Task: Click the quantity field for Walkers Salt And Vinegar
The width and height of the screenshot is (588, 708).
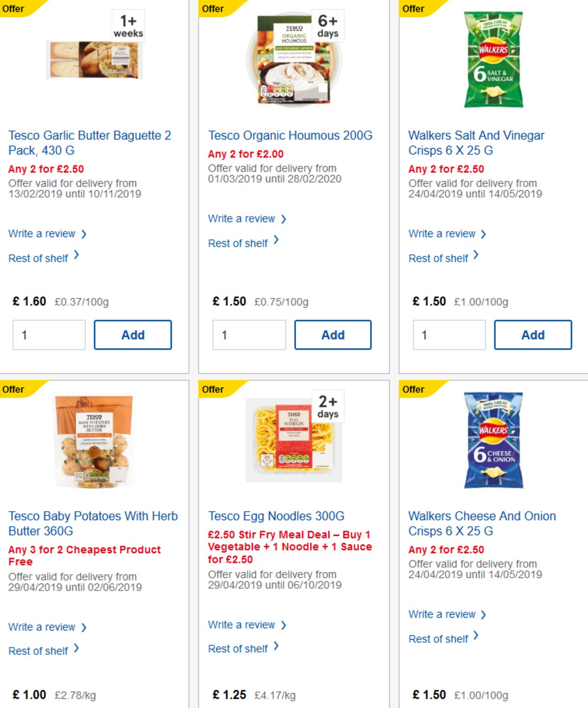Action: click(449, 335)
